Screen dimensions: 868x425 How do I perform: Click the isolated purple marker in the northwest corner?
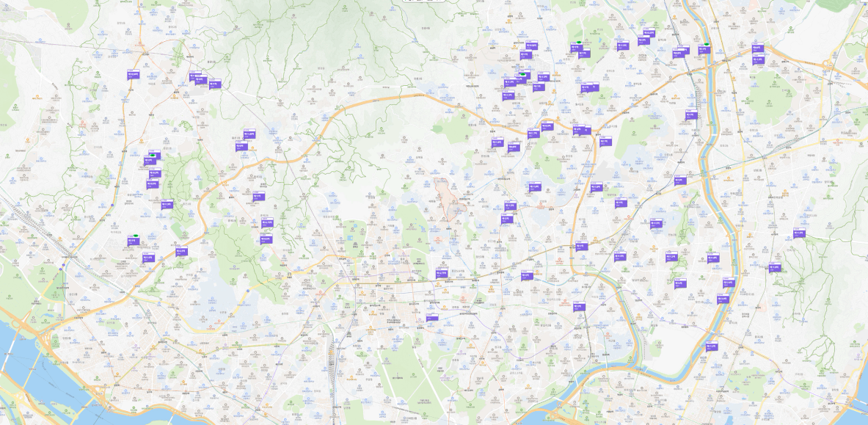point(133,74)
